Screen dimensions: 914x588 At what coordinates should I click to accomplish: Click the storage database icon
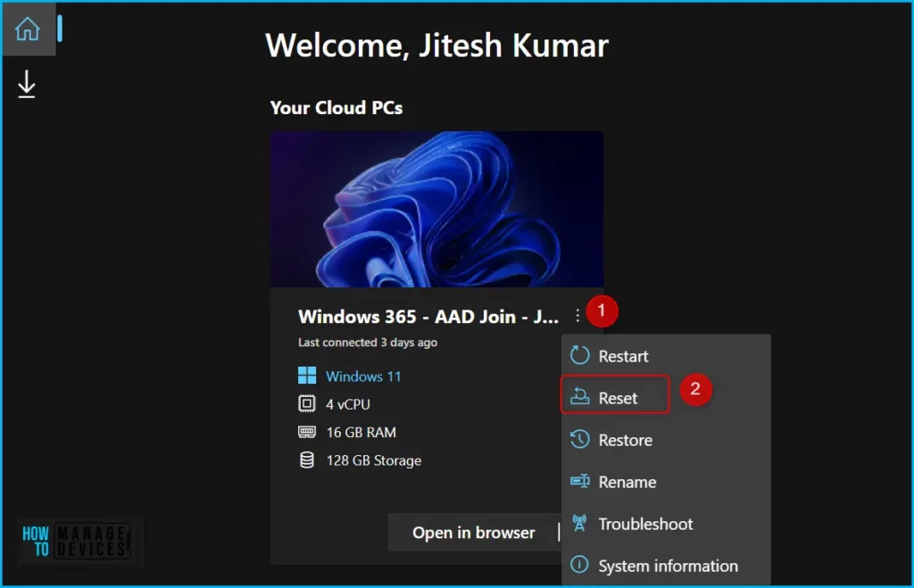click(x=307, y=460)
